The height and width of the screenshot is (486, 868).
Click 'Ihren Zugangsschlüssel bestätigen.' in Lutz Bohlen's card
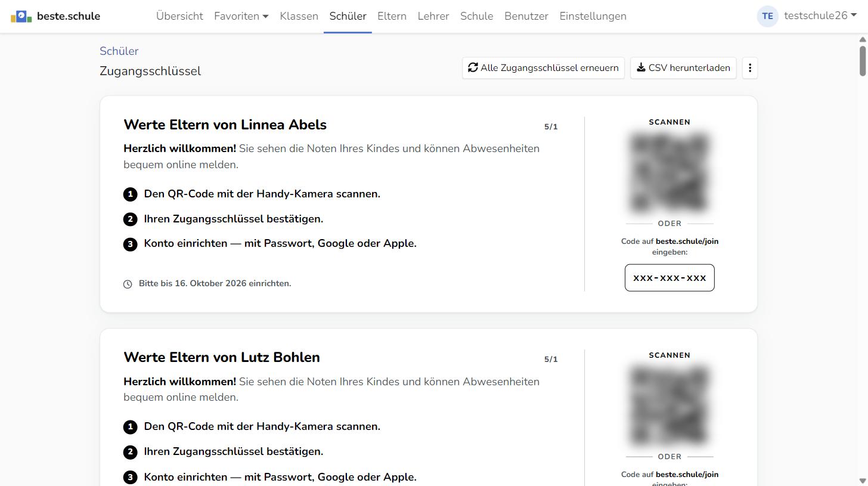(234, 451)
